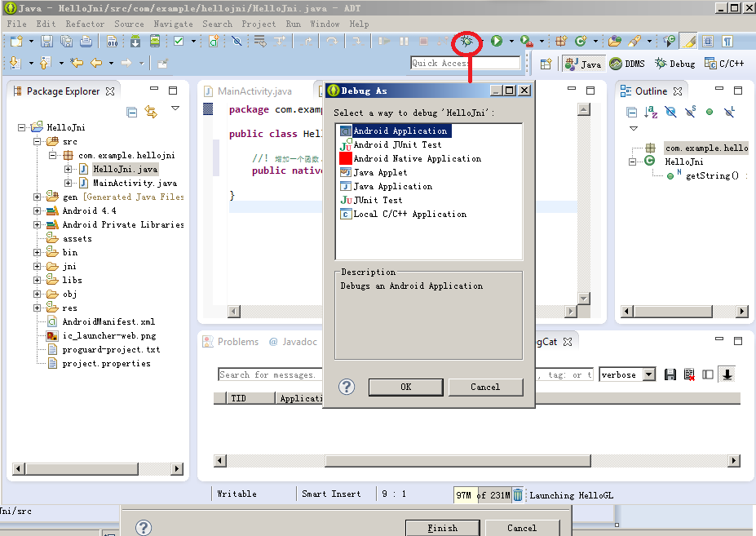Open the help icon in Debug As dialog
This screenshot has width=756, height=536.
pyautogui.click(x=347, y=387)
